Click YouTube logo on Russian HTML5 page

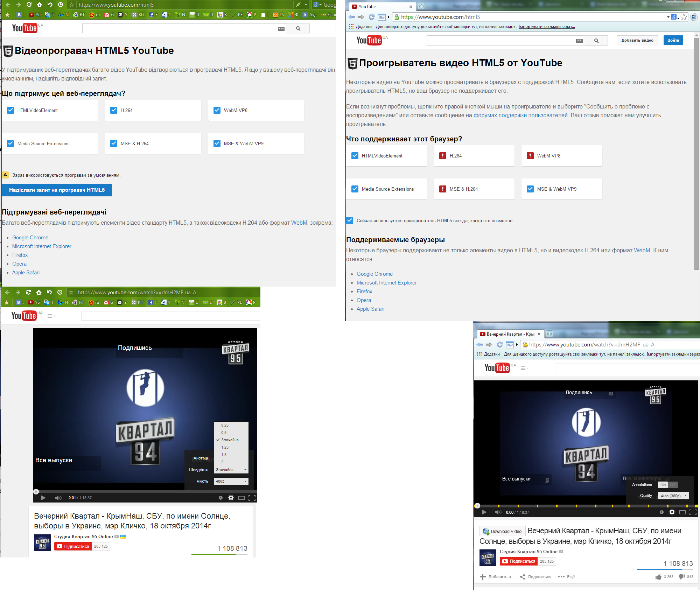pos(369,40)
